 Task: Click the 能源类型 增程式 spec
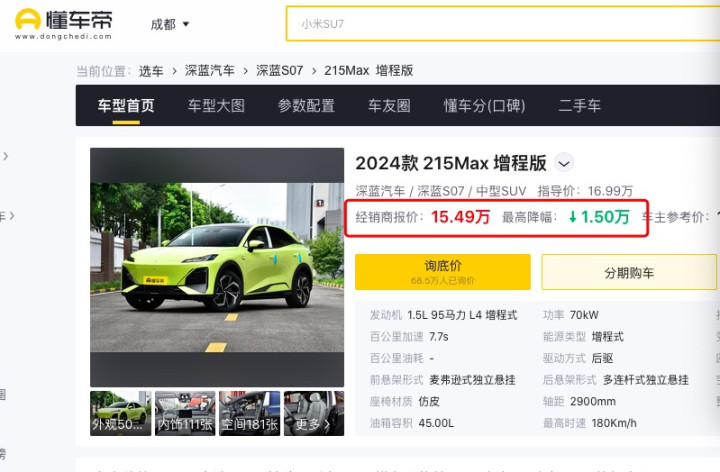tap(583, 337)
